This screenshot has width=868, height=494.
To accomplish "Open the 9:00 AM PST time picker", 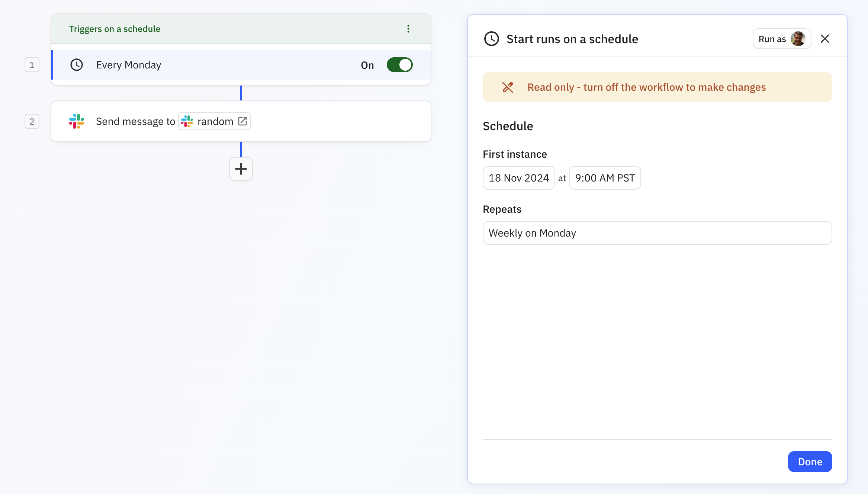I will pyautogui.click(x=604, y=178).
